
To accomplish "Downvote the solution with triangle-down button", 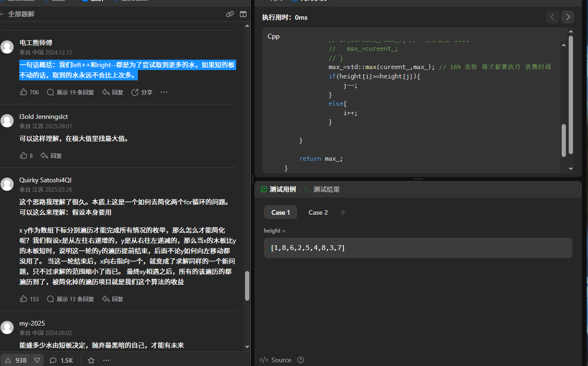I will [37, 360].
